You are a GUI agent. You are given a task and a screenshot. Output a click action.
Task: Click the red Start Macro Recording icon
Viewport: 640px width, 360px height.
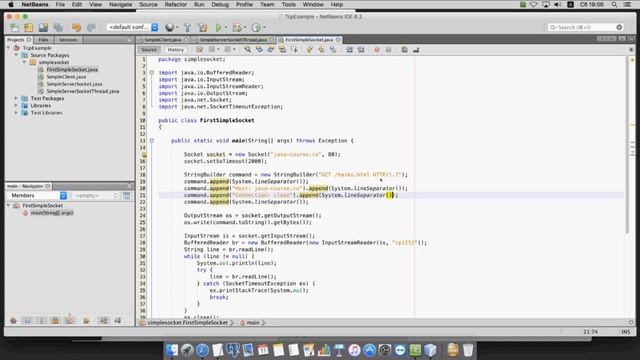coord(377,50)
